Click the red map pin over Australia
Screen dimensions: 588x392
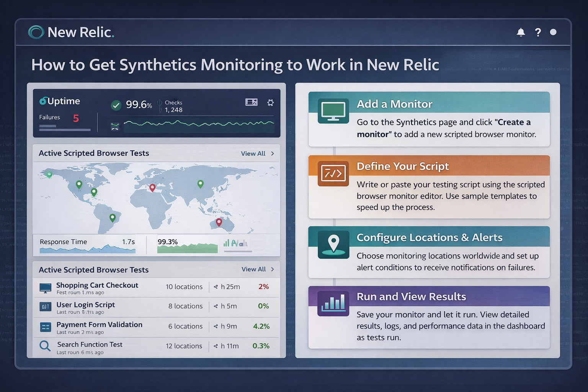(219, 222)
